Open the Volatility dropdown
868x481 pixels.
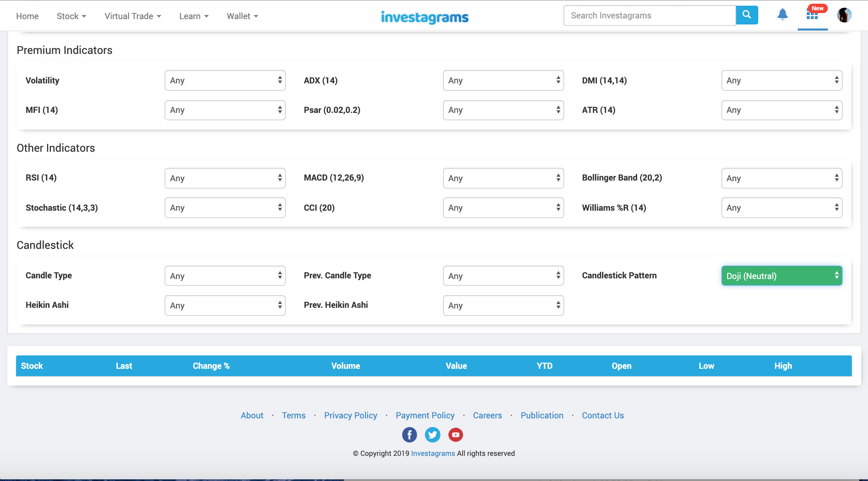(225, 80)
